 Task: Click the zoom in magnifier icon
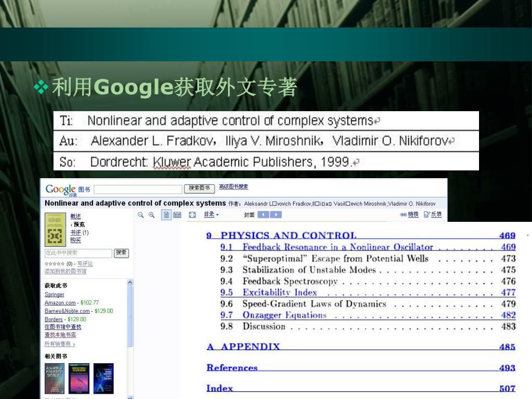tap(151, 215)
